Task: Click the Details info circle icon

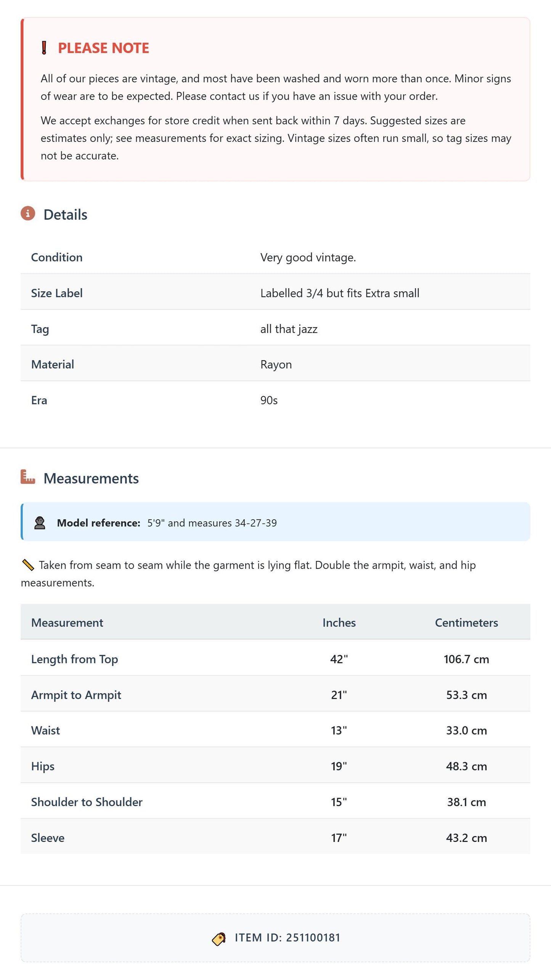Action: click(28, 214)
